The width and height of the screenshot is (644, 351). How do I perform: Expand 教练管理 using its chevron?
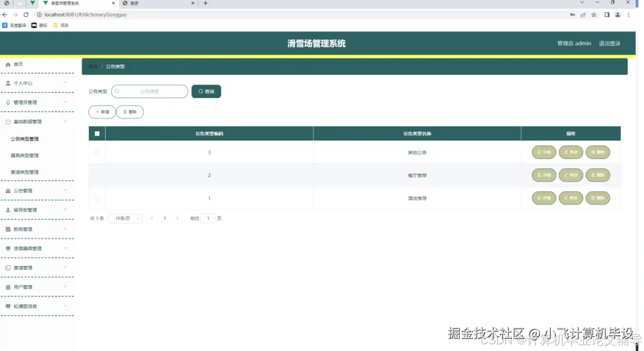coord(65,229)
